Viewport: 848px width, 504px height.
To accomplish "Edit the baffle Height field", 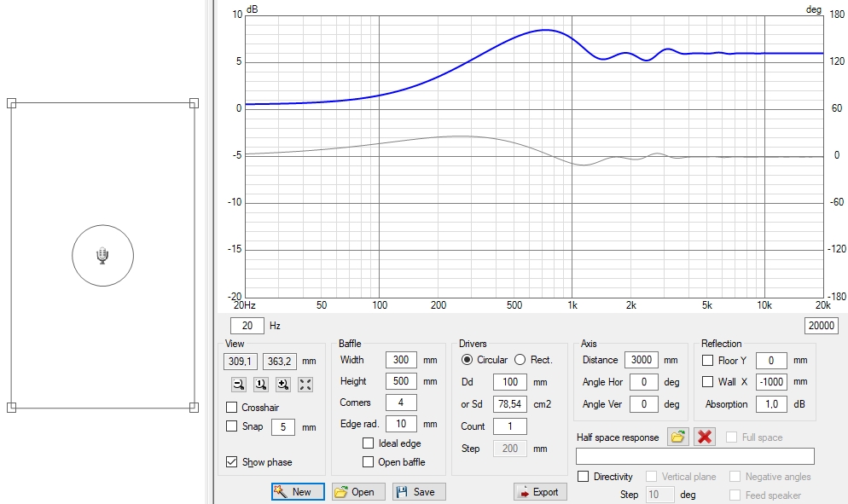I will pos(401,380).
